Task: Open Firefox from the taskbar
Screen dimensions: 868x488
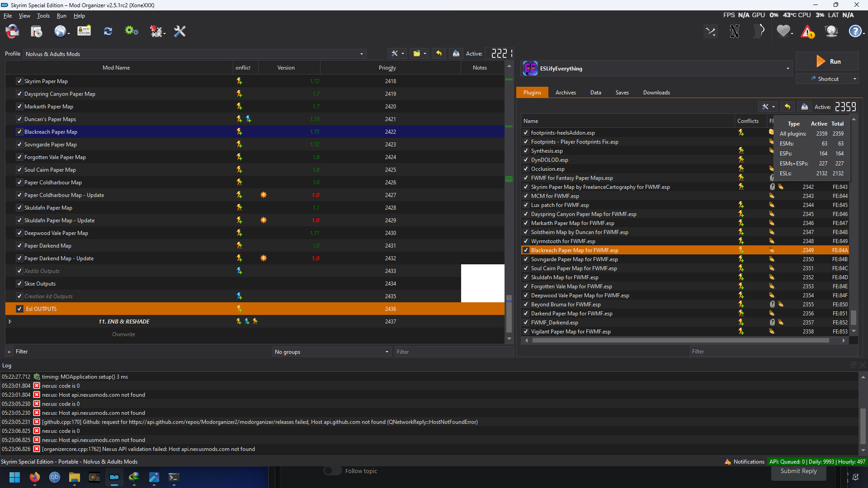Action: pyautogui.click(x=35, y=478)
